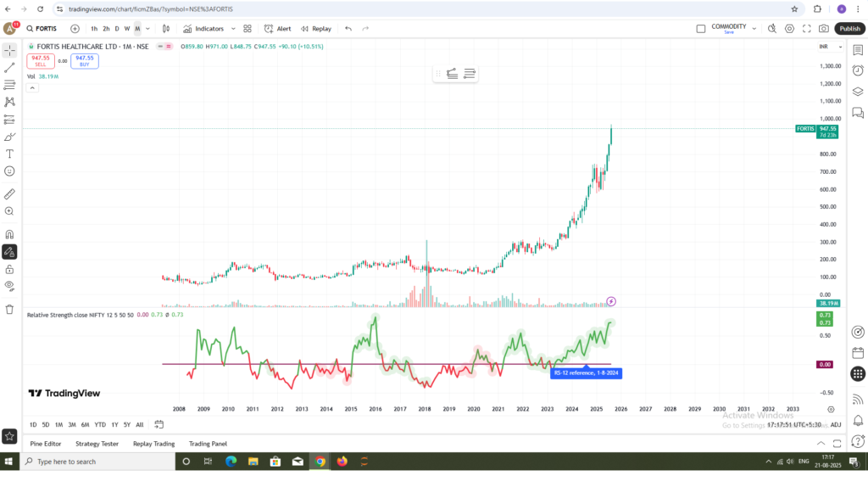Add symbol with the plus icon
Image resolution: width=868 pixels, height=504 pixels.
point(75,29)
